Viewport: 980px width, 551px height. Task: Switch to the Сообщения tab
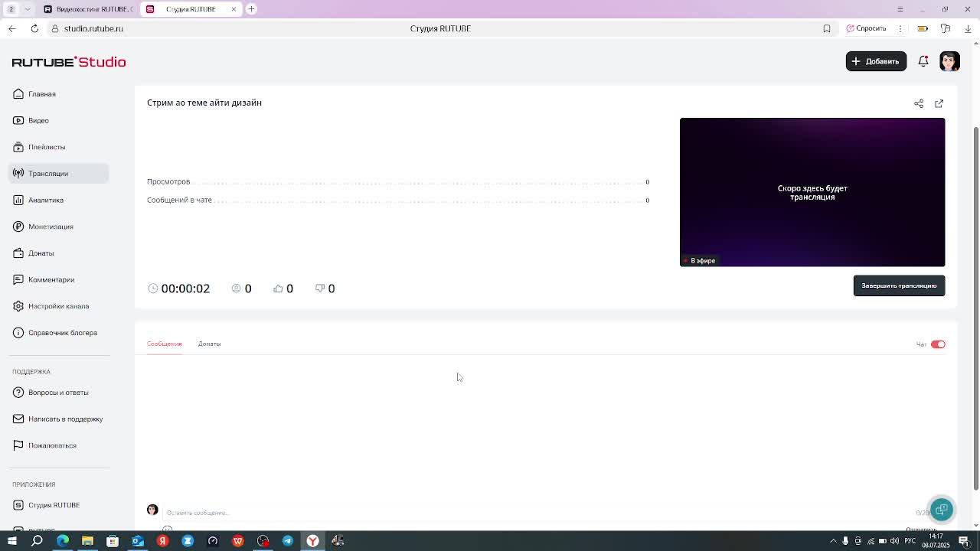(164, 344)
